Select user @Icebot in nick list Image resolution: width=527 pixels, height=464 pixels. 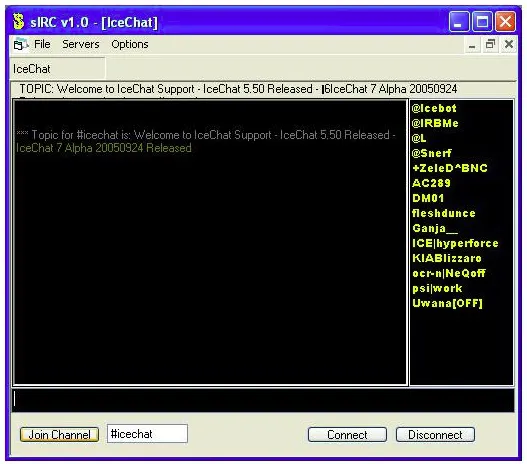434,108
